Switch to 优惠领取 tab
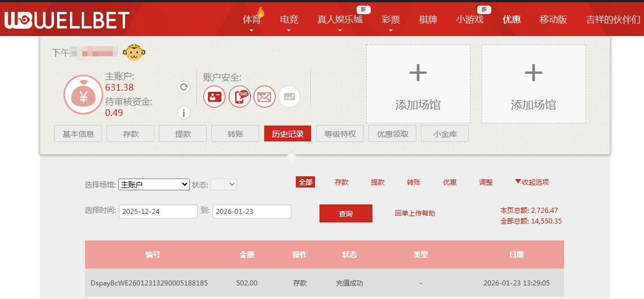Screen dimensions: 644x299 [x=392, y=133]
